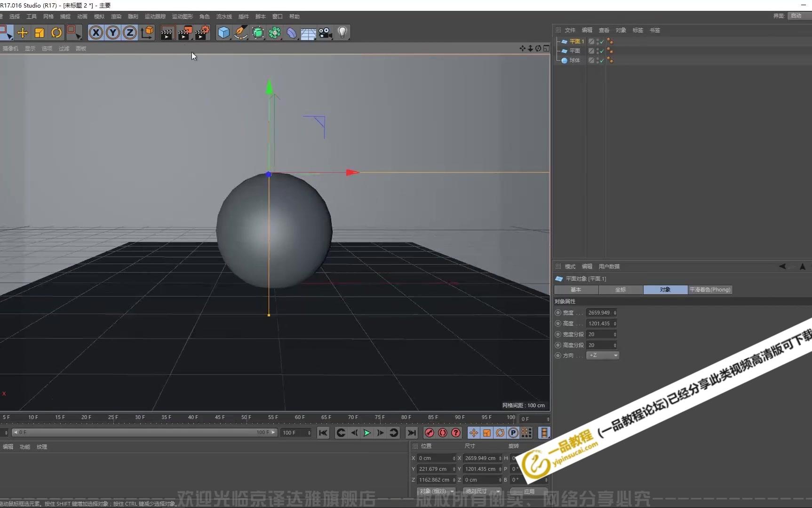Open the Subdivision Surface generator icon
This screenshot has height=508, width=812.
coord(258,32)
